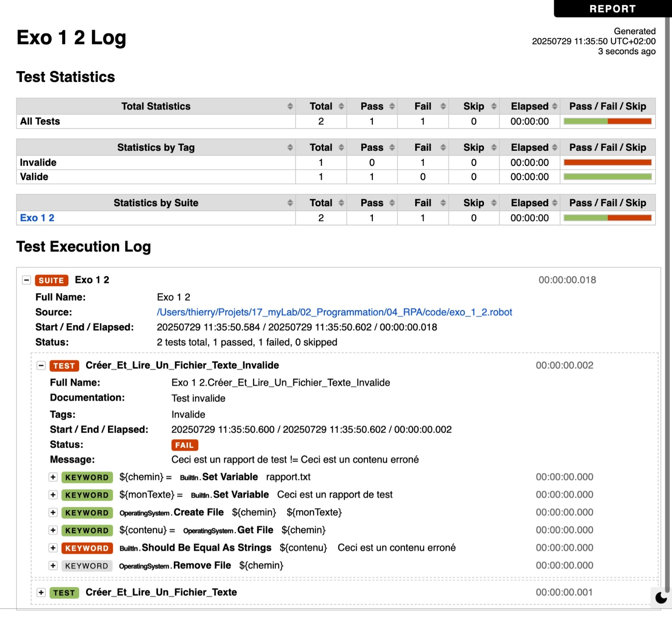Open the REPORT tab
Image resolution: width=672 pixels, height=623 pixels.
tap(612, 9)
